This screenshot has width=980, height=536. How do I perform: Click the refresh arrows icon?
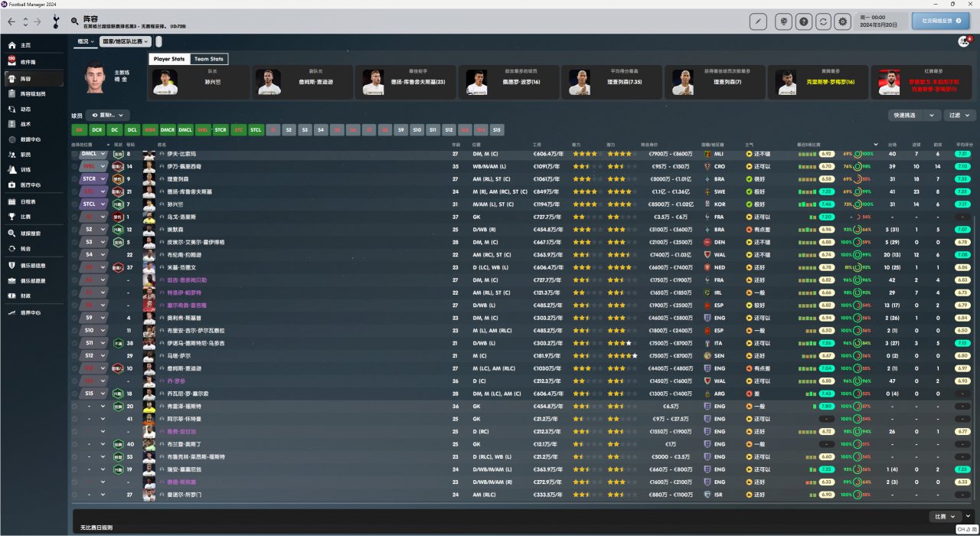coord(824,21)
